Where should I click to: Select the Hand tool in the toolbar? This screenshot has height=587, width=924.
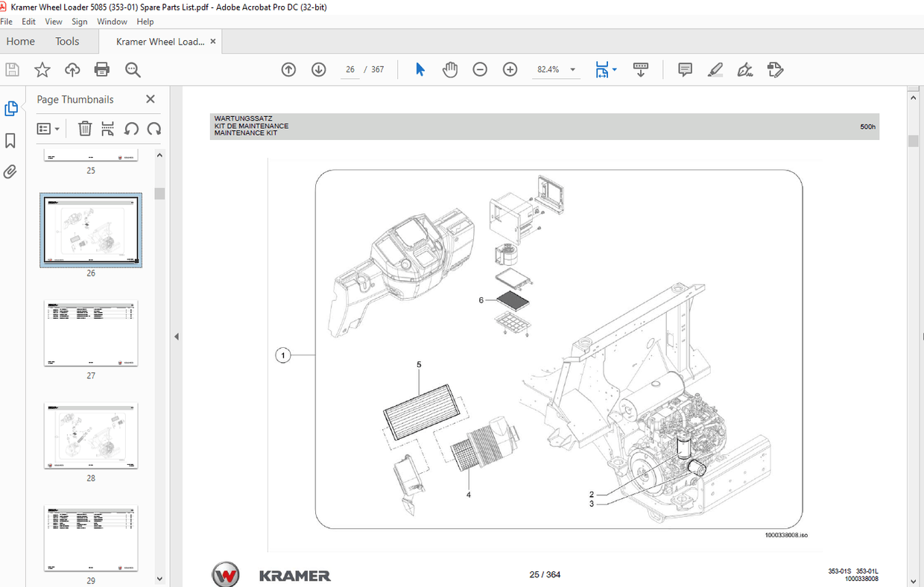tap(450, 69)
